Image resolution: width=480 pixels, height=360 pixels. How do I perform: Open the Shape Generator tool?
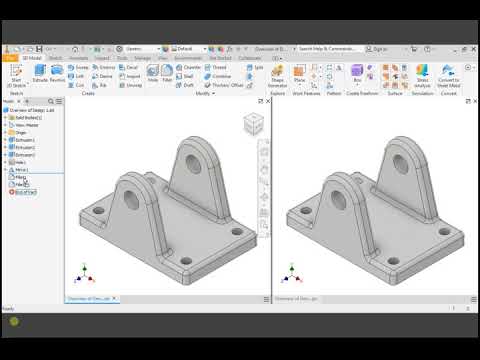pos(277,76)
